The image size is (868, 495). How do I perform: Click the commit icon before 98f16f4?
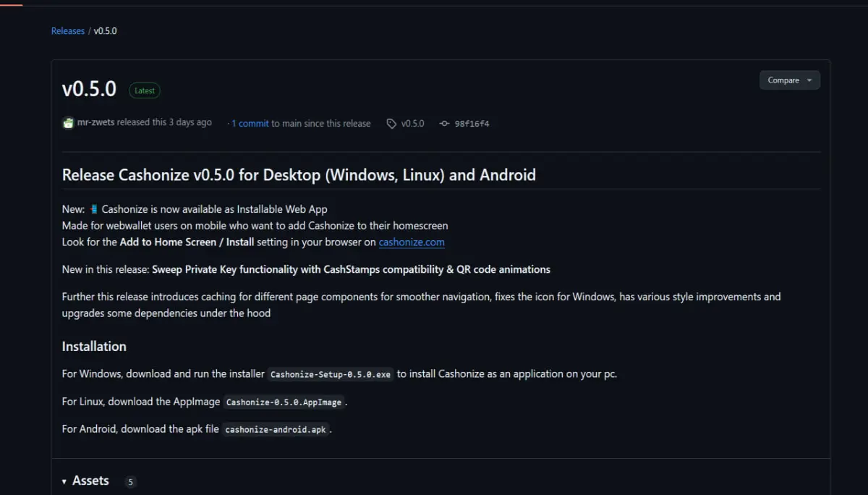pyautogui.click(x=444, y=124)
